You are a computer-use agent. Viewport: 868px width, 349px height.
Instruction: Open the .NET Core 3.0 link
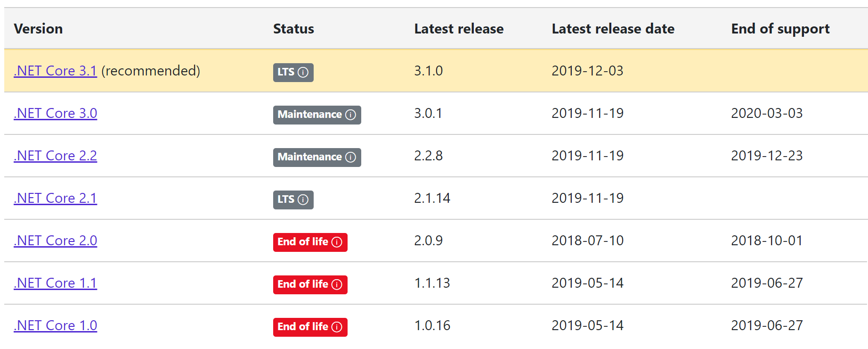(x=55, y=113)
